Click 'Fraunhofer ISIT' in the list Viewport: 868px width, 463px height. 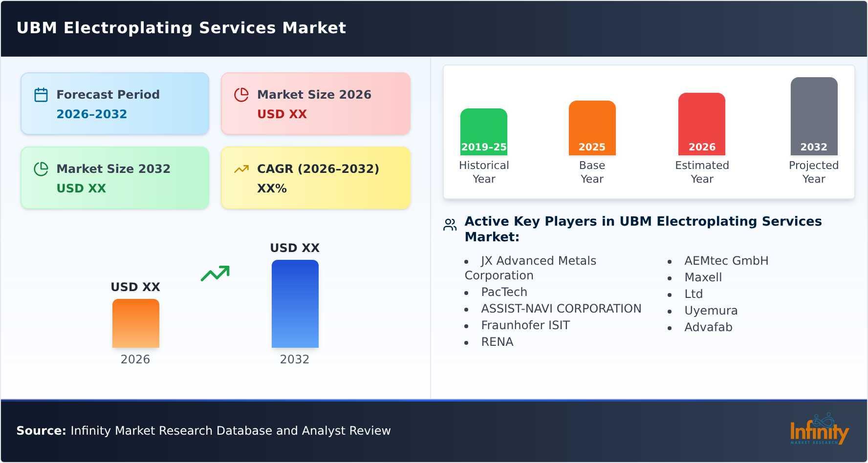tap(525, 325)
